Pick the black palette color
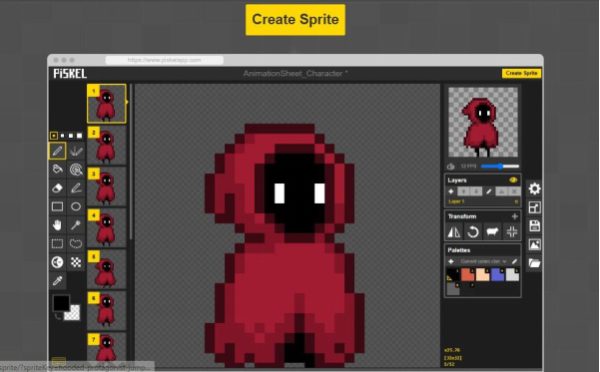 (453, 274)
